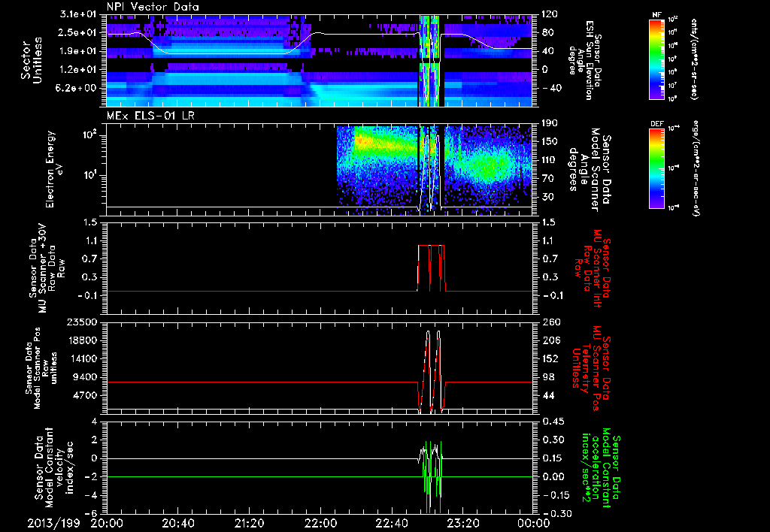Click the 'MU Scanner +30V Raw Data' axis title
Viewport: 770px width, 532px height.
(x=47, y=268)
